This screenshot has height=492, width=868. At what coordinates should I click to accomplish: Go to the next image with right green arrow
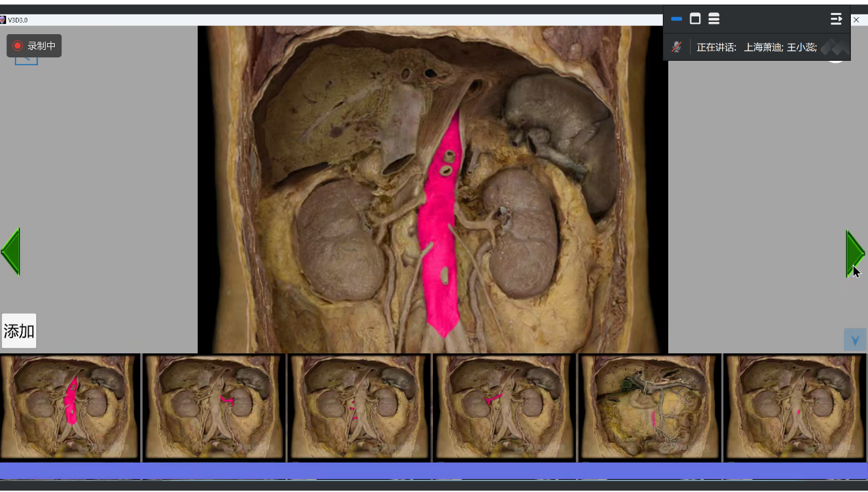pyautogui.click(x=855, y=252)
